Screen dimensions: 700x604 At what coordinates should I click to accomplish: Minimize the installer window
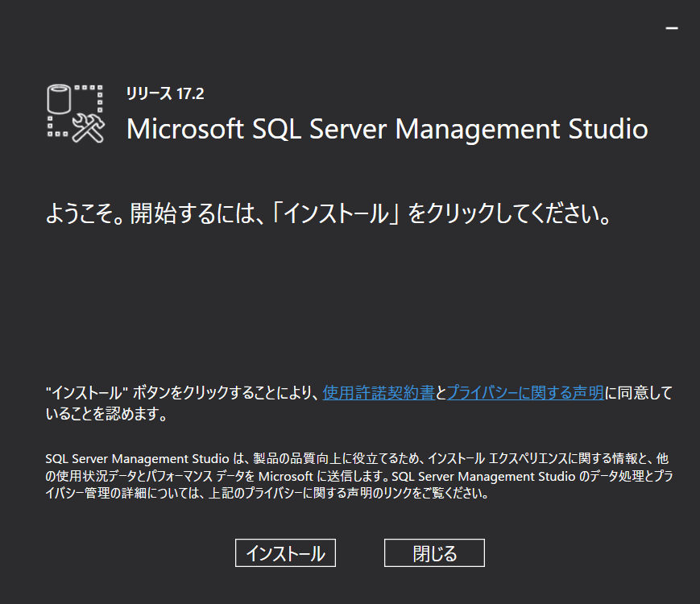pyautogui.click(x=672, y=27)
